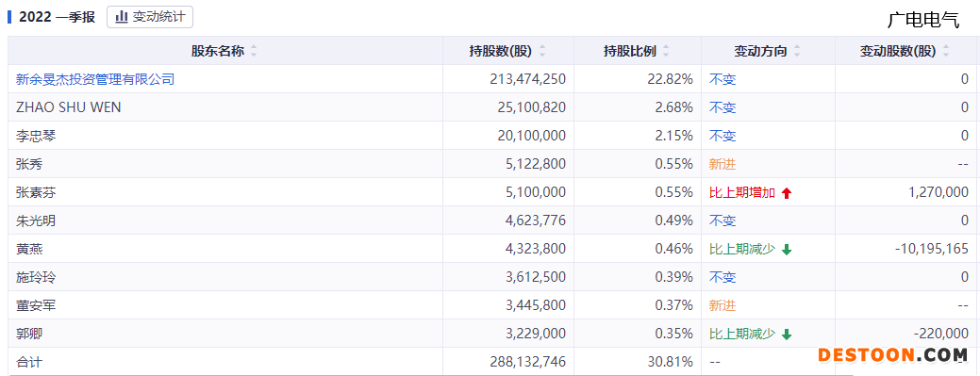
Task: Click 不变 status in 朱光明 row
Action: pyautogui.click(x=723, y=221)
